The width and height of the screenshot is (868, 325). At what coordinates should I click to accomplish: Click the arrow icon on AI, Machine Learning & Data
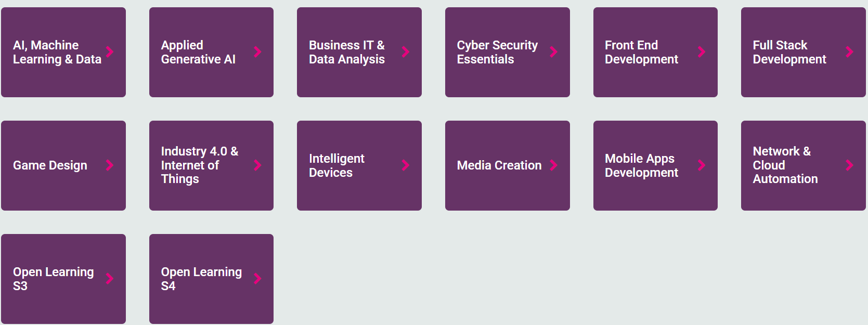[110, 52]
